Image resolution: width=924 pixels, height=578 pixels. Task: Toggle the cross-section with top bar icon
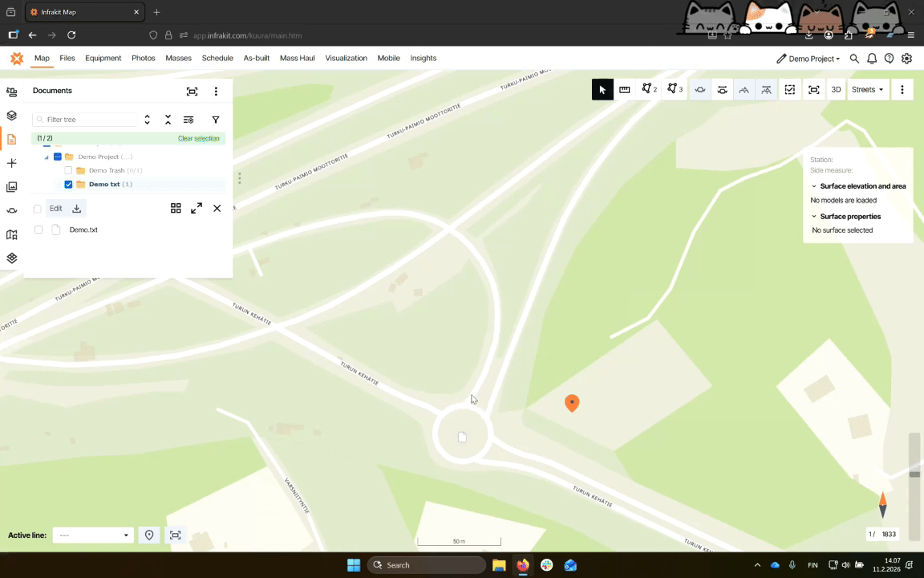pyautogui.click(x=722, y=90)
